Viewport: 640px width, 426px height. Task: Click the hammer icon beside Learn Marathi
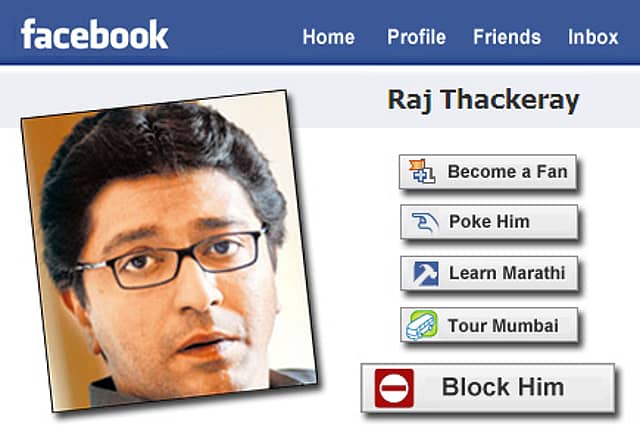426,273
